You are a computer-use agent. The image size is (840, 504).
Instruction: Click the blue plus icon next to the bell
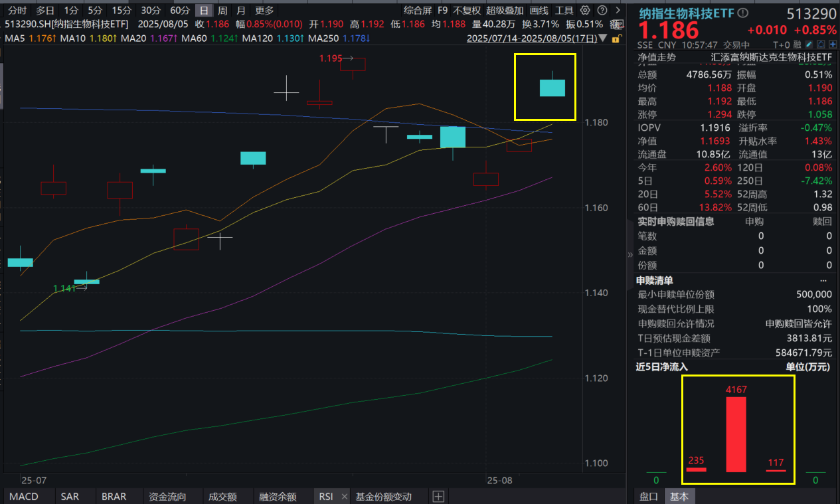[x=834, y=44]
